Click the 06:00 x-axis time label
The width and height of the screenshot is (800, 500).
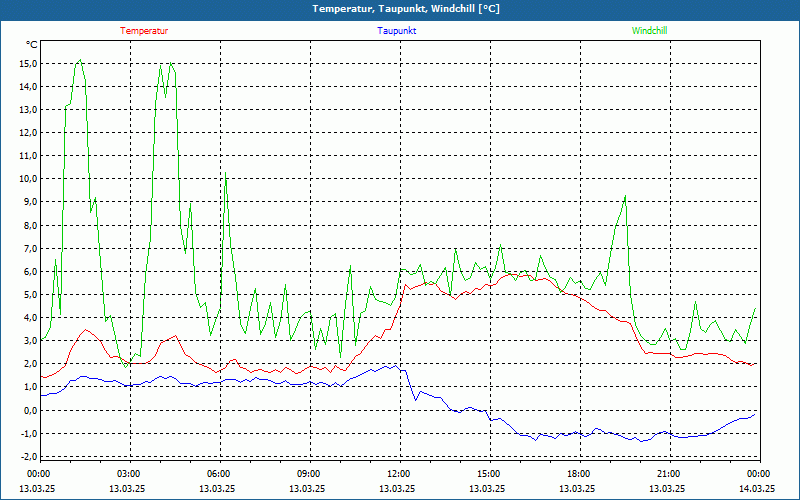(220, 474)
